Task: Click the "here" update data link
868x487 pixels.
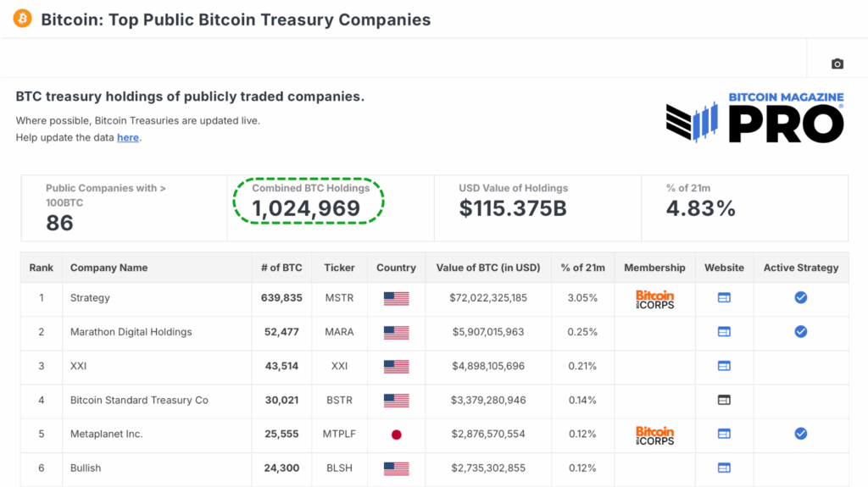Action: coord(128,137)
